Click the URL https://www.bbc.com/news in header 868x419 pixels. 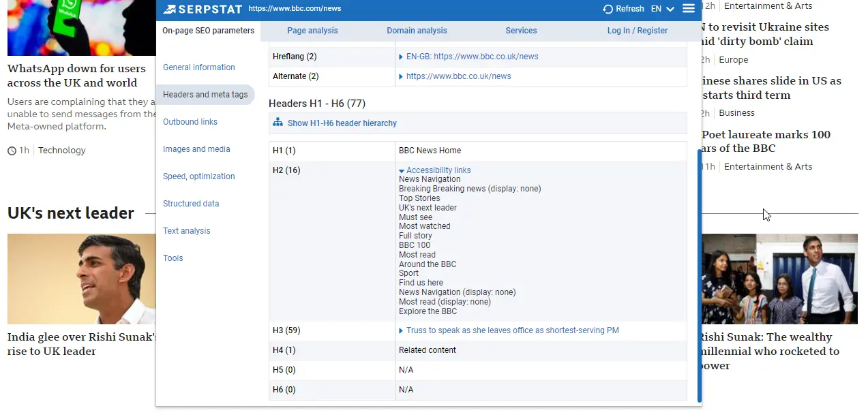click(x=295, y=9)
